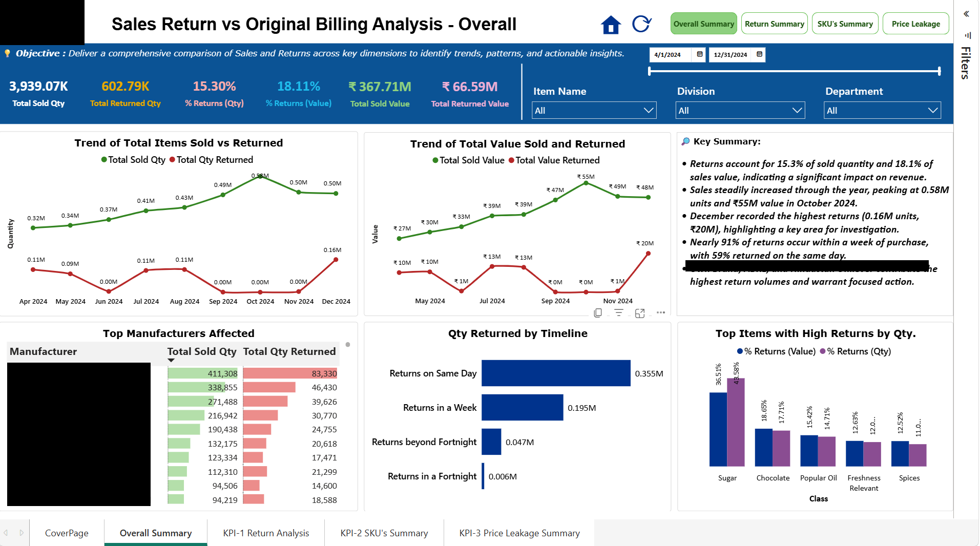Click the end date field showing 12/31/2024
980x546 pixels.
(731, 54)
